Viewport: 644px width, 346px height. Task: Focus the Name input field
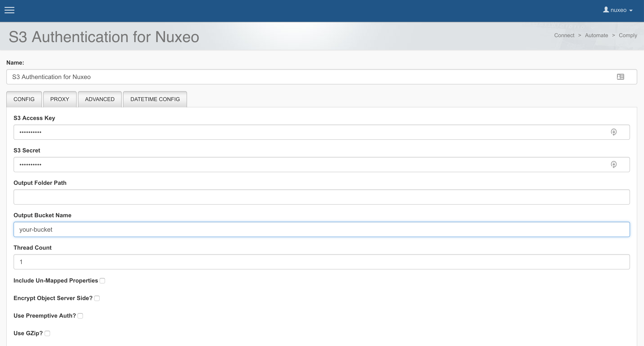click(x=322, y=77)
